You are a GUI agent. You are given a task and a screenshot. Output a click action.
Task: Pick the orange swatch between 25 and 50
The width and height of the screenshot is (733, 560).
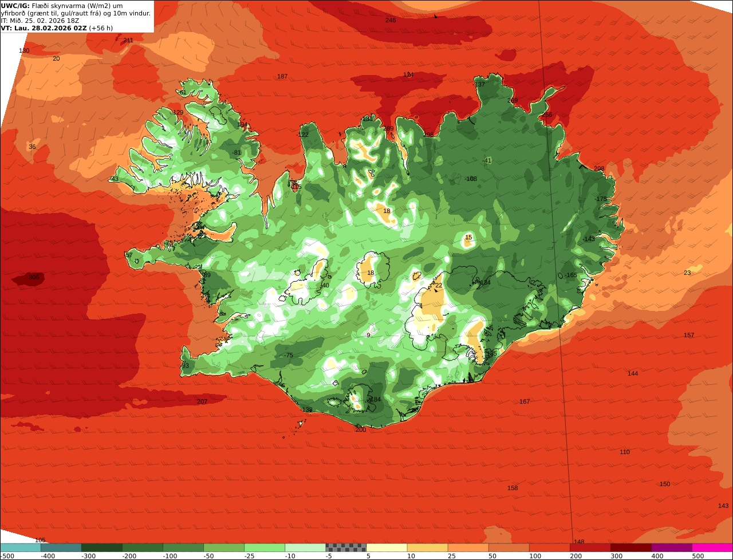(468, 547)
